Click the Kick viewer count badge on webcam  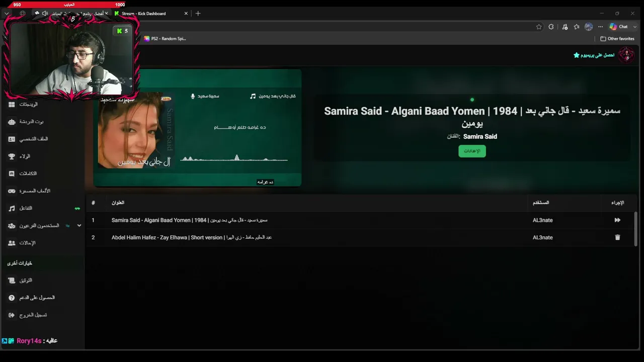click(122, 31)
